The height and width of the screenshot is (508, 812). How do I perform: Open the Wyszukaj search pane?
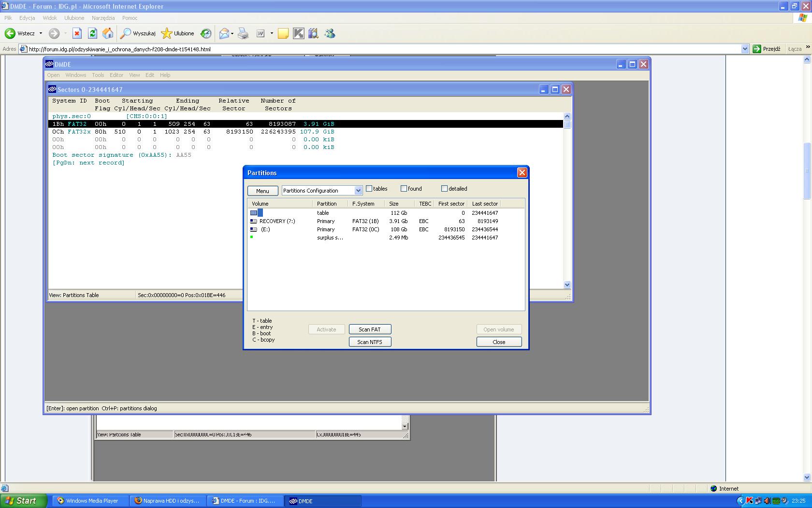[x=138, y=33]
